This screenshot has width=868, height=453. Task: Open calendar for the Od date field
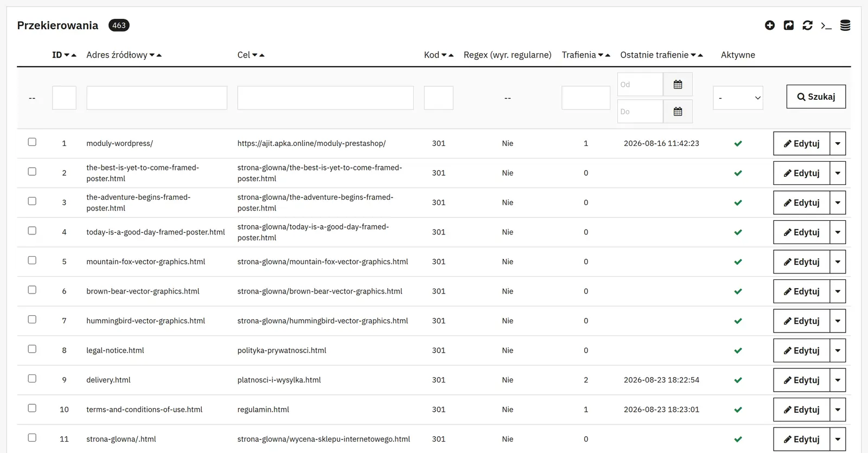pos(678,85)
